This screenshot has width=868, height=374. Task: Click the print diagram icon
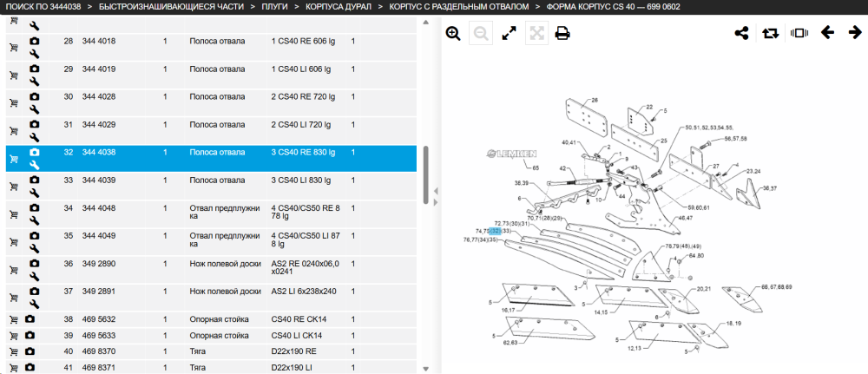coord(562,34)
